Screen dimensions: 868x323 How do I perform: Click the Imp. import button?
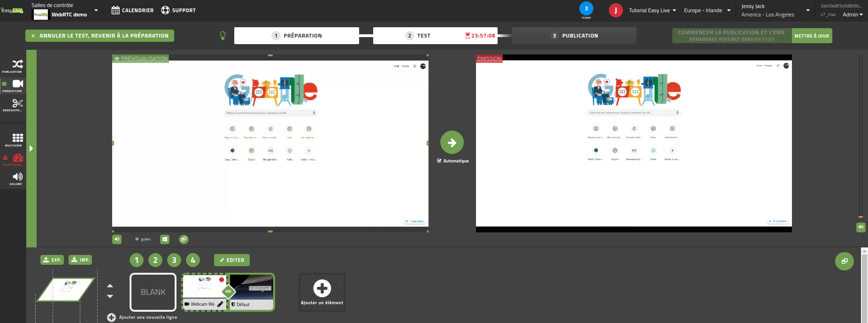[x=80, y=260]
